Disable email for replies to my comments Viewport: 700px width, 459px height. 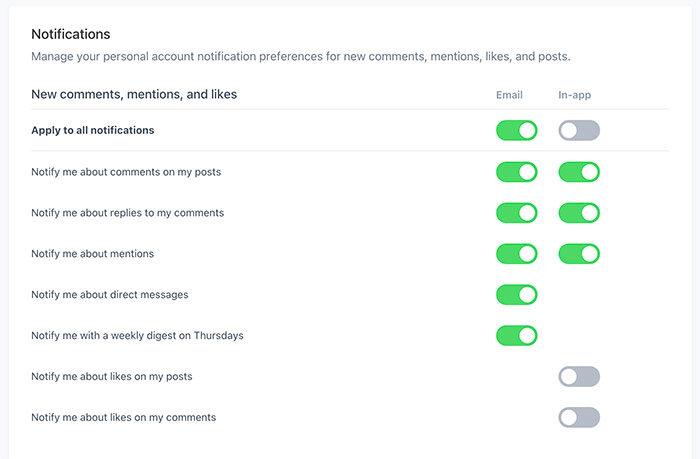(516, 213)
